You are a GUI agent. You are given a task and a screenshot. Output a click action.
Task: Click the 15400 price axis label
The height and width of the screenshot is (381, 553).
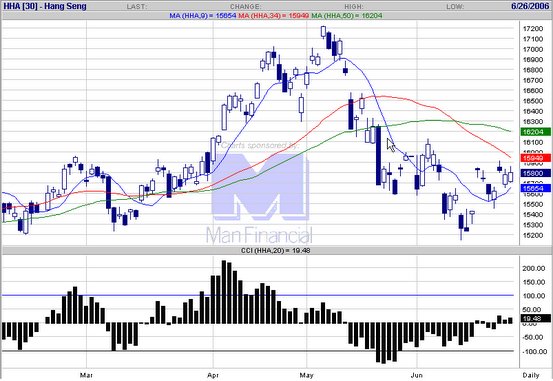pos(533,214)
